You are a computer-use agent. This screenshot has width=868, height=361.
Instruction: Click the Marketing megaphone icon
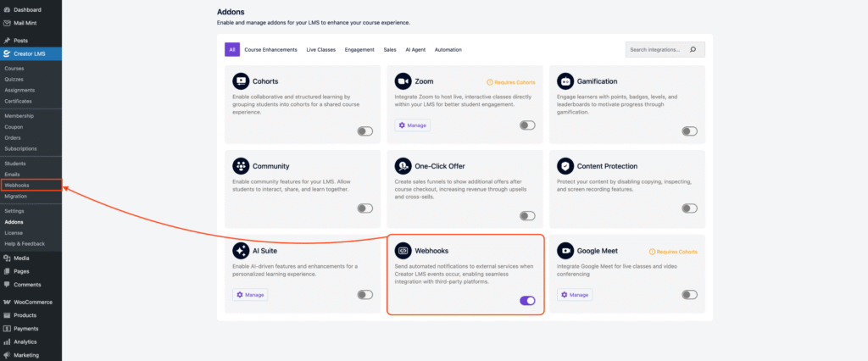pyautogui.click(x=7, y=355)
